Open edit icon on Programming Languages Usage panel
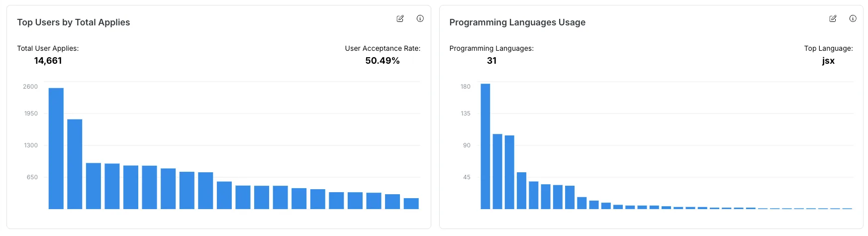This screenshot has height=236, width=868. [833, 18]
